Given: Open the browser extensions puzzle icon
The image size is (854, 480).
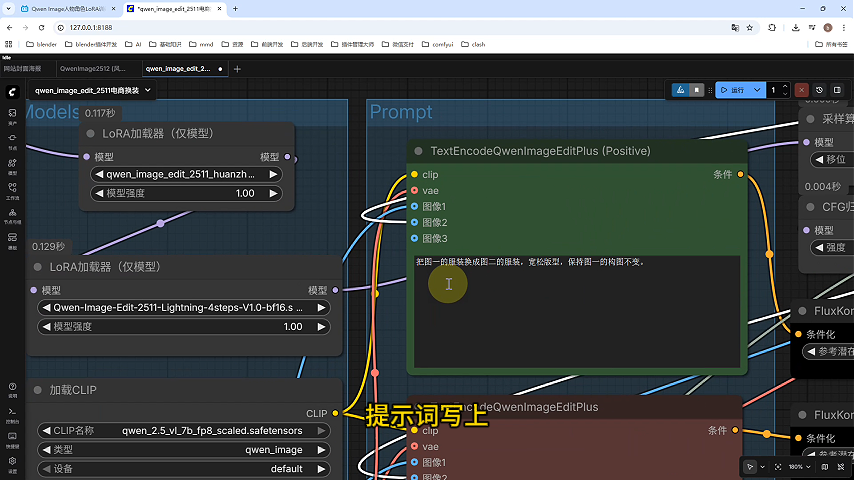Looking at the screenshot, I should coord(772,27).
